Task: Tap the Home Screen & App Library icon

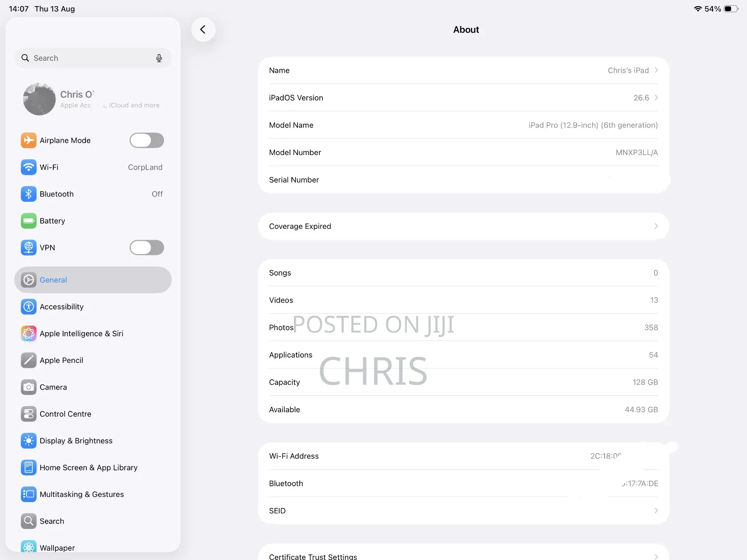Action: click(28, 468)
